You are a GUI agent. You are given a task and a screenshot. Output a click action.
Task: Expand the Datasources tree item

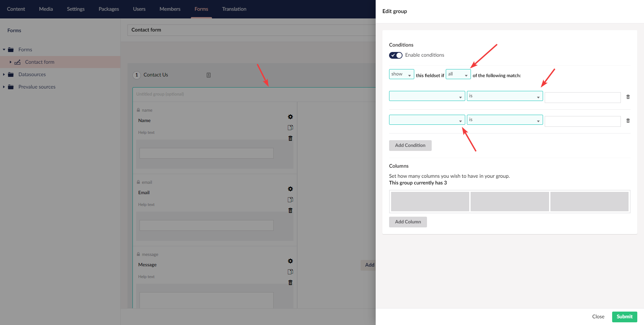tap(3, 74)
